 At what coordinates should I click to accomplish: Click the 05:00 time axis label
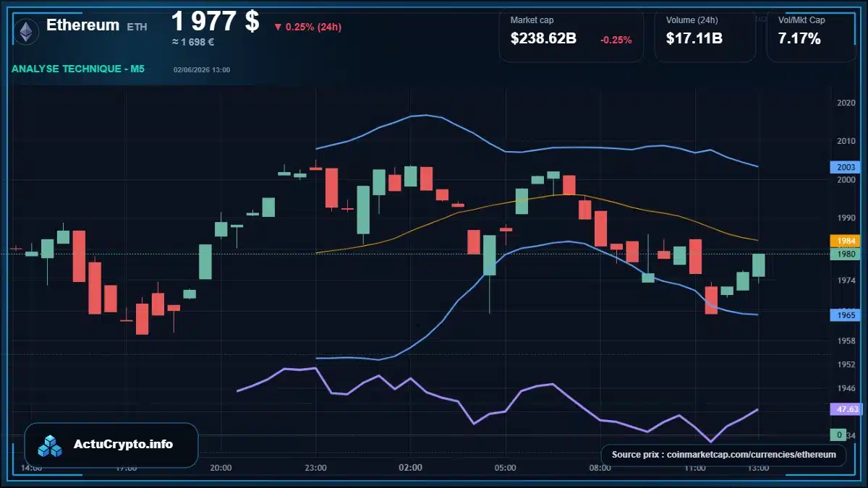pyautogui.click(x=505, y=468)
